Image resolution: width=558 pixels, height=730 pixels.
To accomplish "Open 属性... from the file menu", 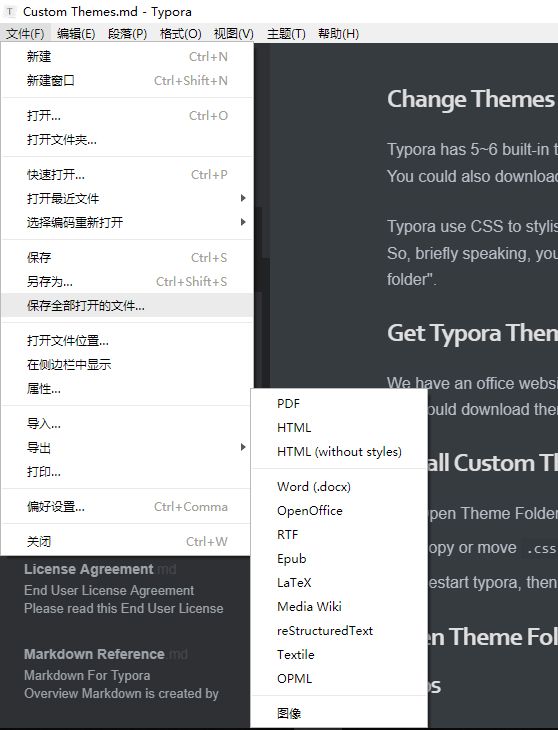I will [x=128, y=389].
